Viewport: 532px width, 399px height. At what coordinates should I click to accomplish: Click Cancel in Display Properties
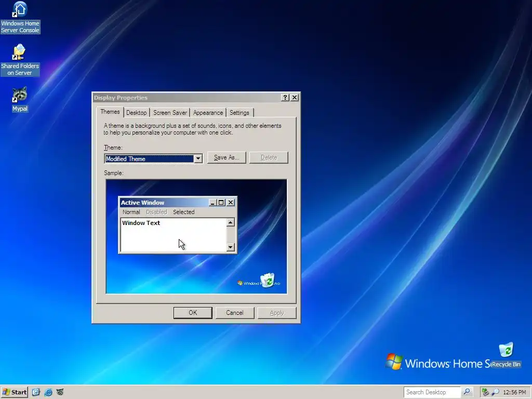click(x=235, y=313)
